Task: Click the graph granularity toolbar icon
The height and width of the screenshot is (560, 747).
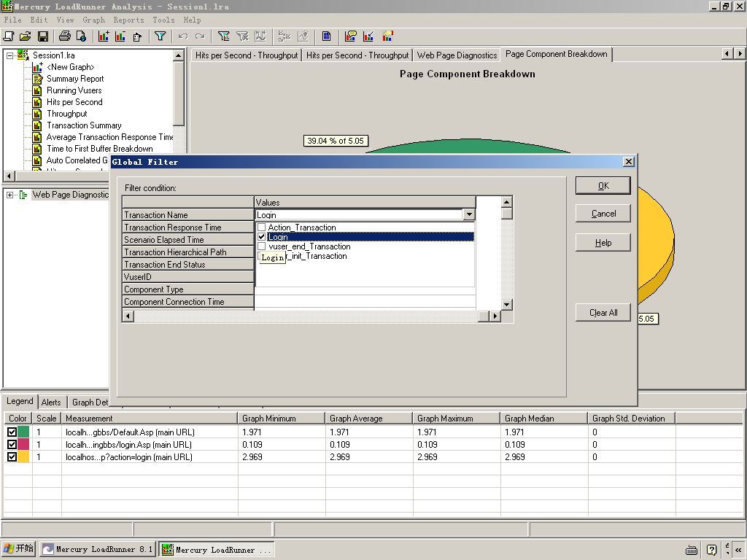Action: tap(260, 36)
